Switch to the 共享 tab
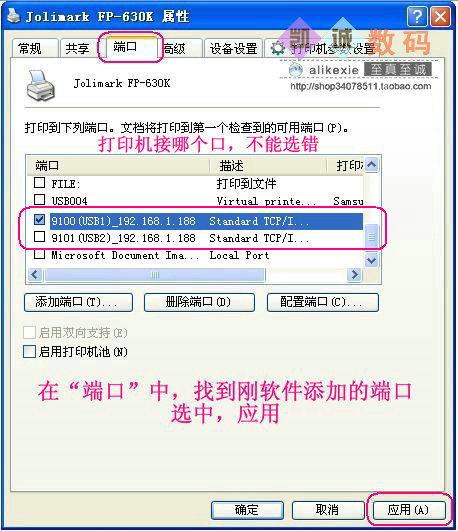The width and height of the screenshot is (458, 531). click(79, 48)
